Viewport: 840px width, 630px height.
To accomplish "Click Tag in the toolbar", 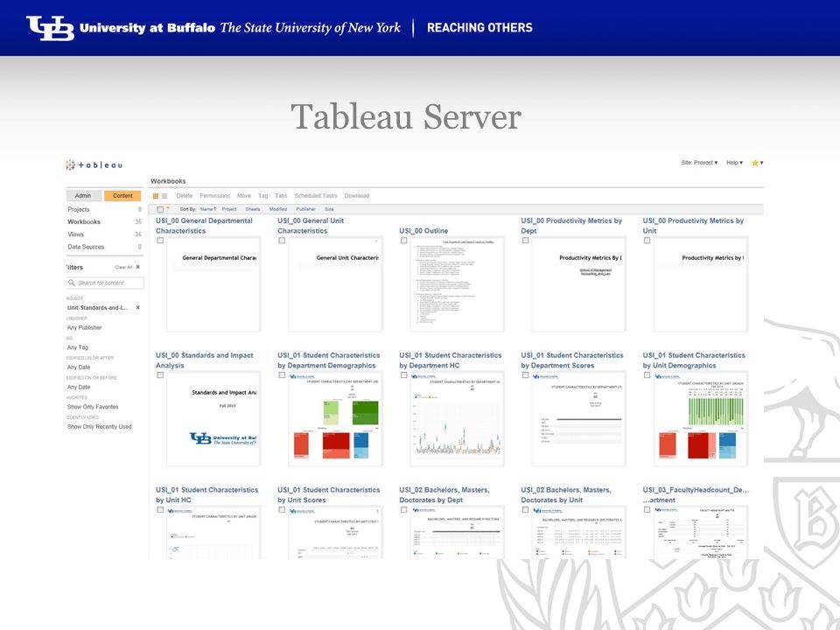I will pyautogui.click(x=263, y=196).
